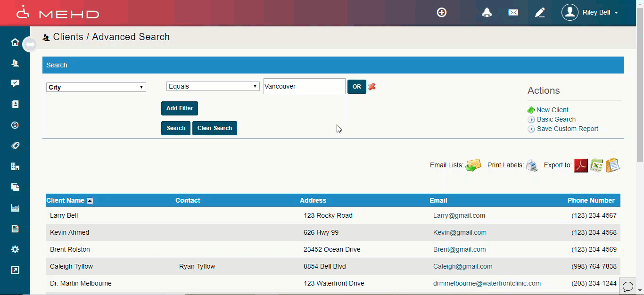Click the Vancouver value input field
The image size is (644, 295).
305,86
